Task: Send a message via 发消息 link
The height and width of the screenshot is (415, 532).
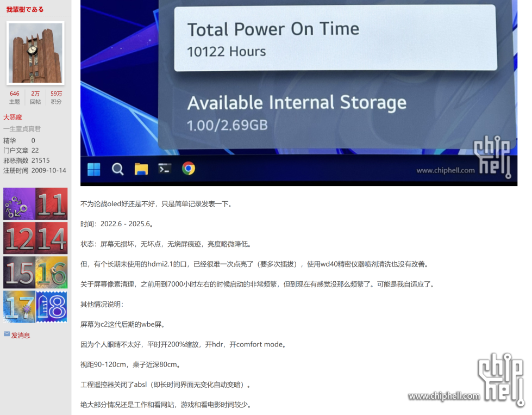Action: tap(21, 336)
